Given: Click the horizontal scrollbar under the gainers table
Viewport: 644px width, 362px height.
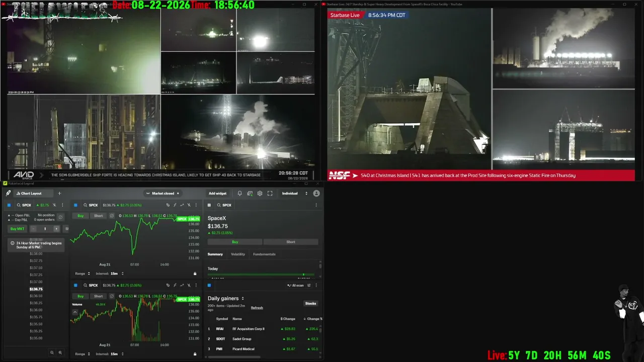Looking at the screenshot, I should click(234, 357).
